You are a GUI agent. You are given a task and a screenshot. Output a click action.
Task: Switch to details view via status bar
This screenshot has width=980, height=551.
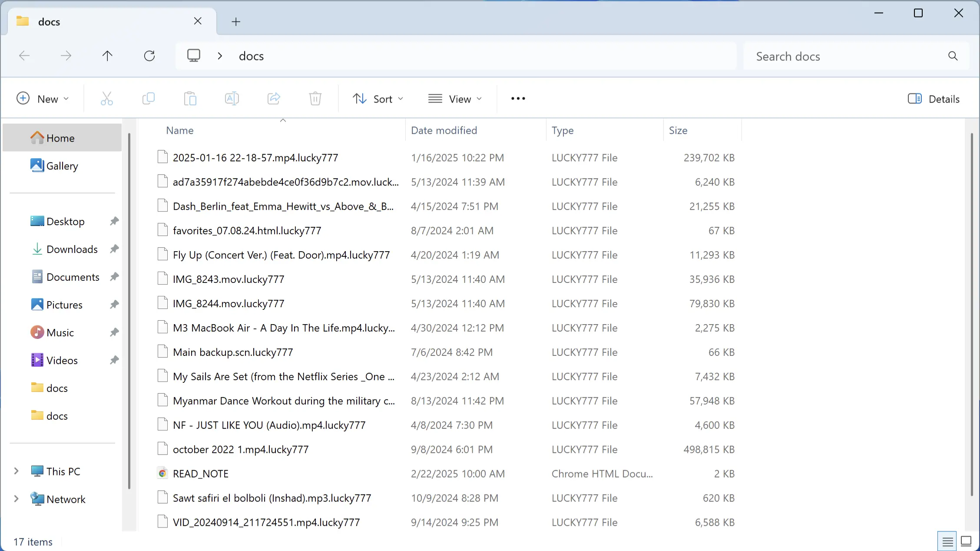click(x=947, y=541)
